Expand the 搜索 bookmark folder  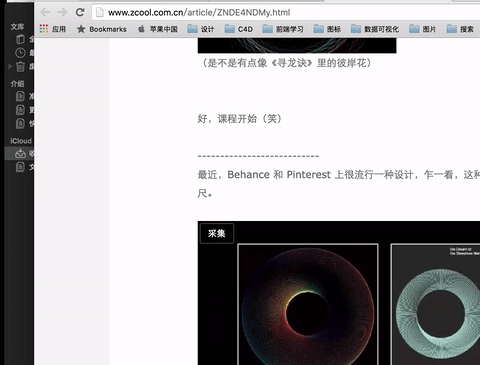460,29
